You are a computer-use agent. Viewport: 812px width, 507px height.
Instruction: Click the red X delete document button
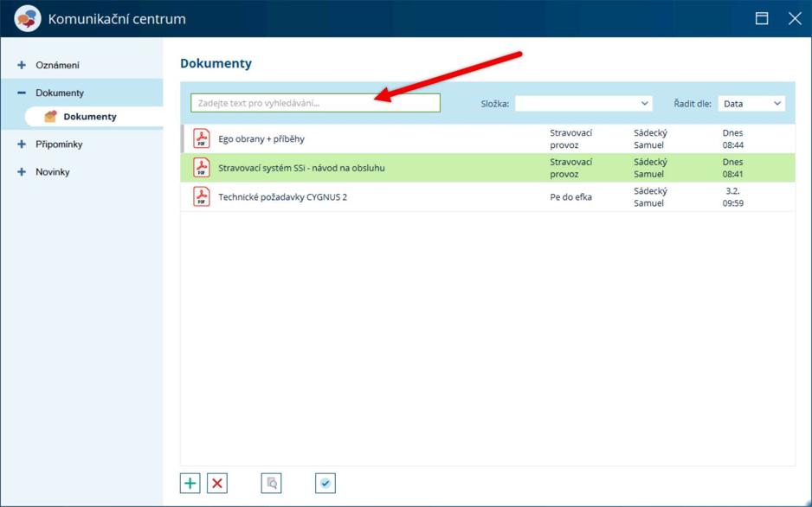217,483
